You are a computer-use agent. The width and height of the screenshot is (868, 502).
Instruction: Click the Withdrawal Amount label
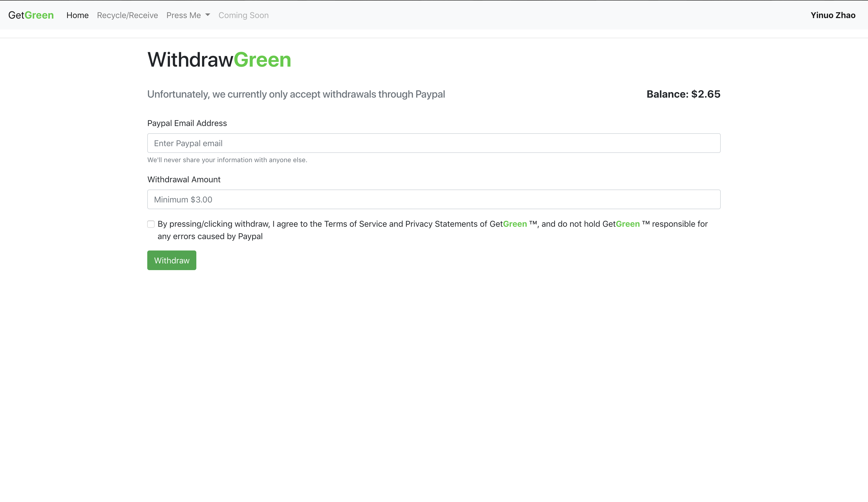pos(184,179)
